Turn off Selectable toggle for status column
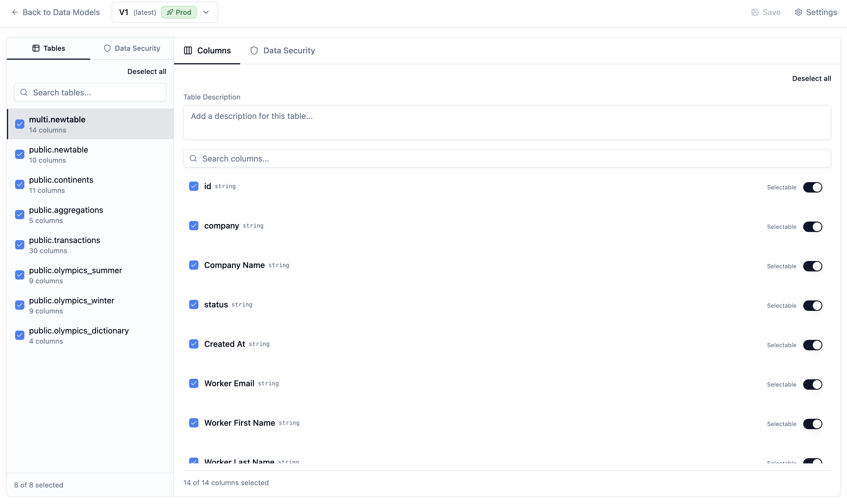The height and width of the screenshot is (504, 847). tap(812, 306)
